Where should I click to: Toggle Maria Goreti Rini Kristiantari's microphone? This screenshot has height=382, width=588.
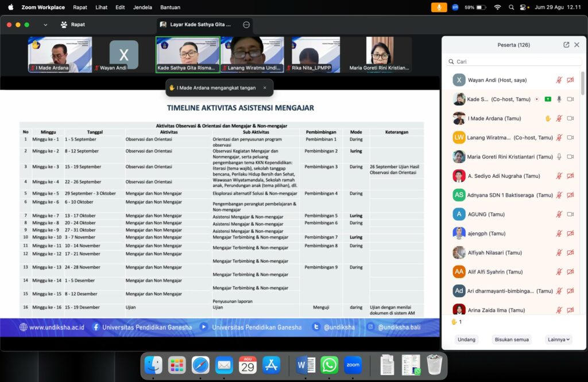point(559,157)
